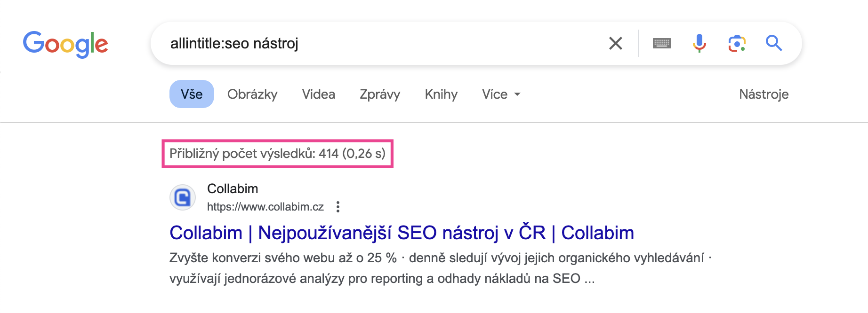Switch to the Videa tab
868x313 pixels.
318,94
